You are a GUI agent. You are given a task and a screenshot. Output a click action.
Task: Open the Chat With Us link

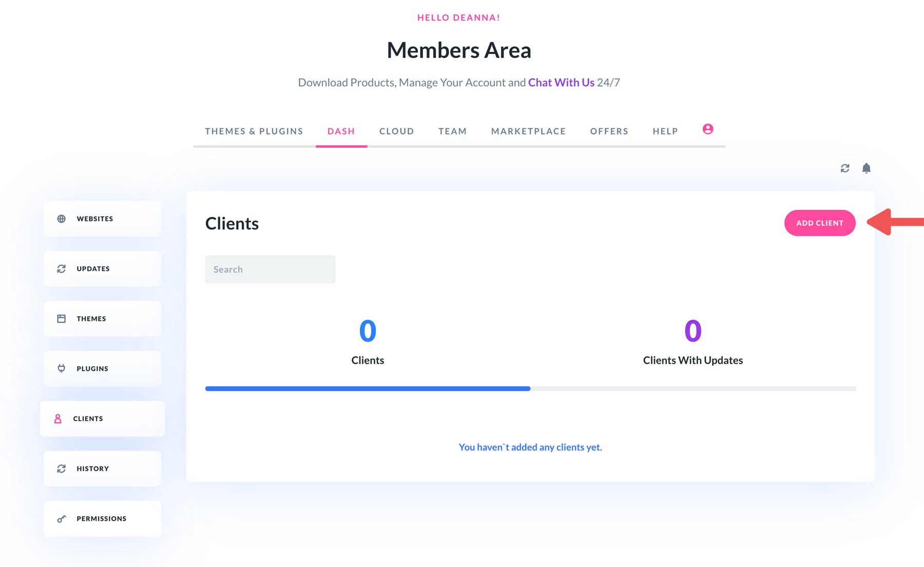[x=561, y=82]
